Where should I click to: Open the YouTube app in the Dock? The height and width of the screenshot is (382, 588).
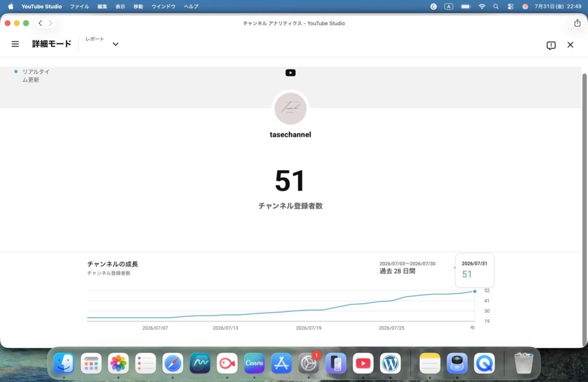[x=363, y=363]
